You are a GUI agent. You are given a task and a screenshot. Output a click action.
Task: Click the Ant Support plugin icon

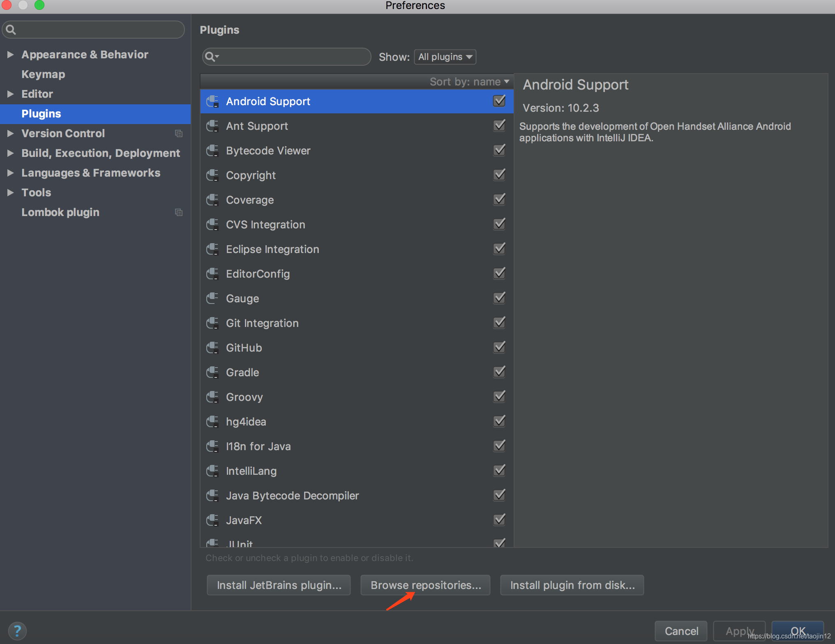212,126
